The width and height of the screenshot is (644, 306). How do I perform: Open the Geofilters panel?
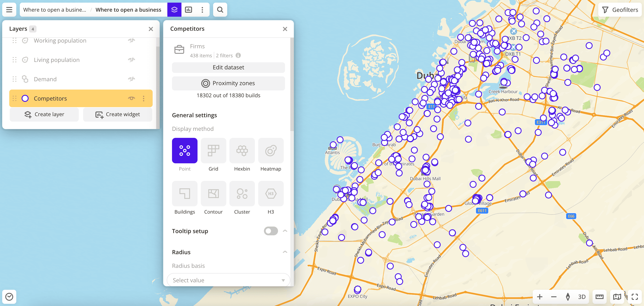pyautogui.click(x=620, y=10)
